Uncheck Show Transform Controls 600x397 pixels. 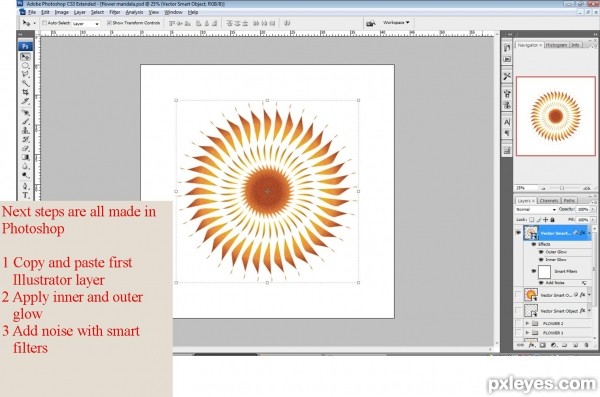pos(109,23)
